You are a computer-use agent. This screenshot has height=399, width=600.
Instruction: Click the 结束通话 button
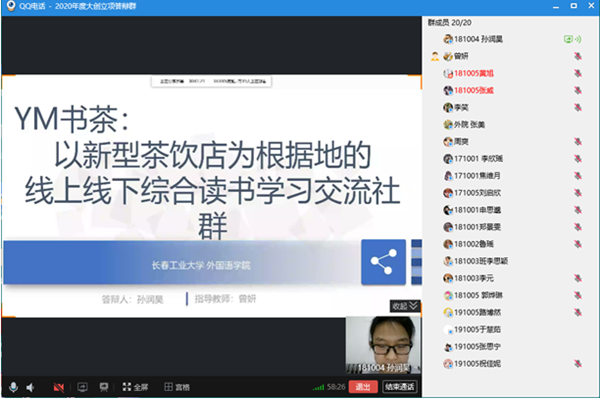point(399,387)
